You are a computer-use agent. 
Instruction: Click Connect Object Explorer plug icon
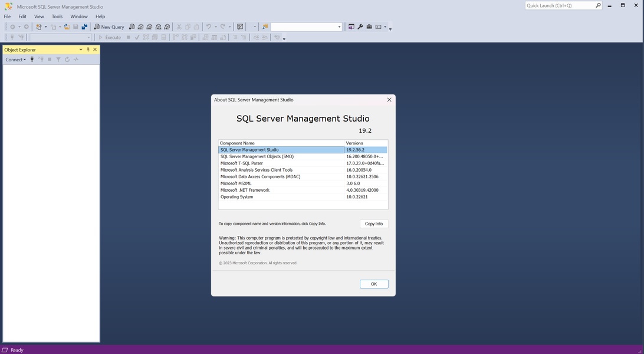32,60
